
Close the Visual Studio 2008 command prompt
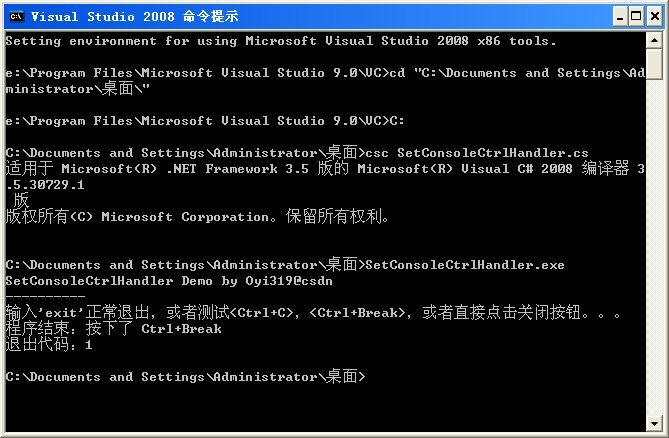tap(655, 17)
